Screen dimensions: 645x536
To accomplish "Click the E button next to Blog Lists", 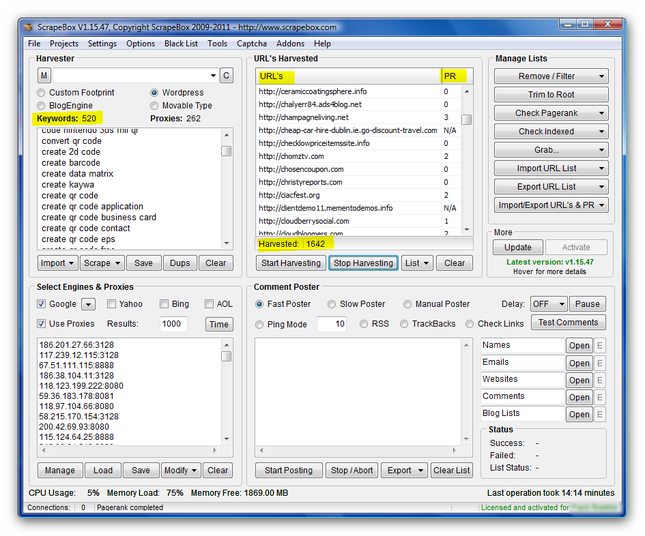I will pyautogui.click(x=600, y=414).
